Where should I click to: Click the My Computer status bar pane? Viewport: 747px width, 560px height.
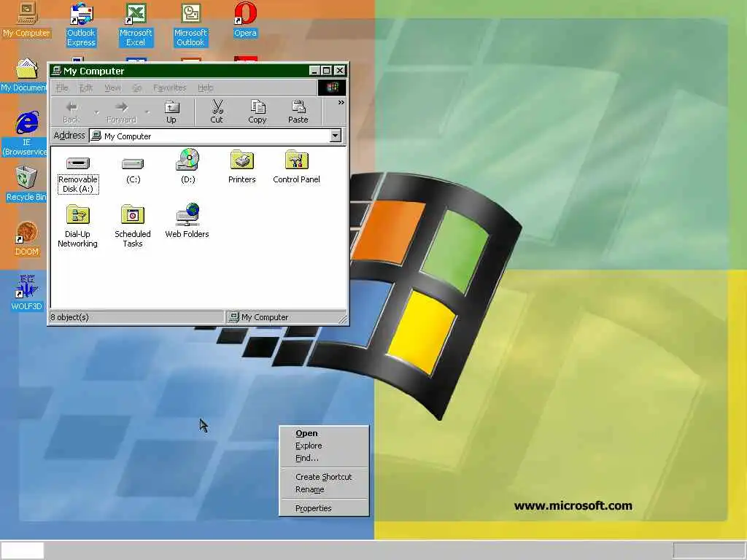(x=285, y=317)
